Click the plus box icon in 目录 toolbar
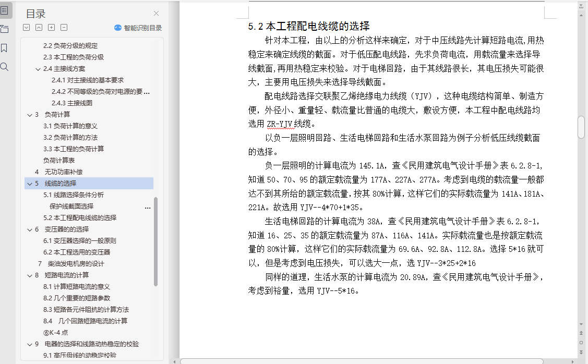The width and height of the screenshot is (588, 364). click(51, 27)
